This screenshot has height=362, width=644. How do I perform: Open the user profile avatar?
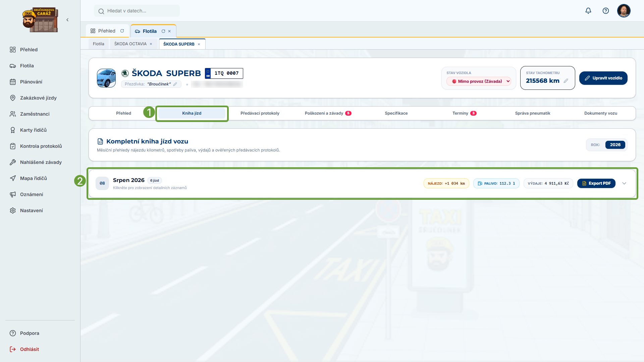pyautogui.click(x=624, y=11)
